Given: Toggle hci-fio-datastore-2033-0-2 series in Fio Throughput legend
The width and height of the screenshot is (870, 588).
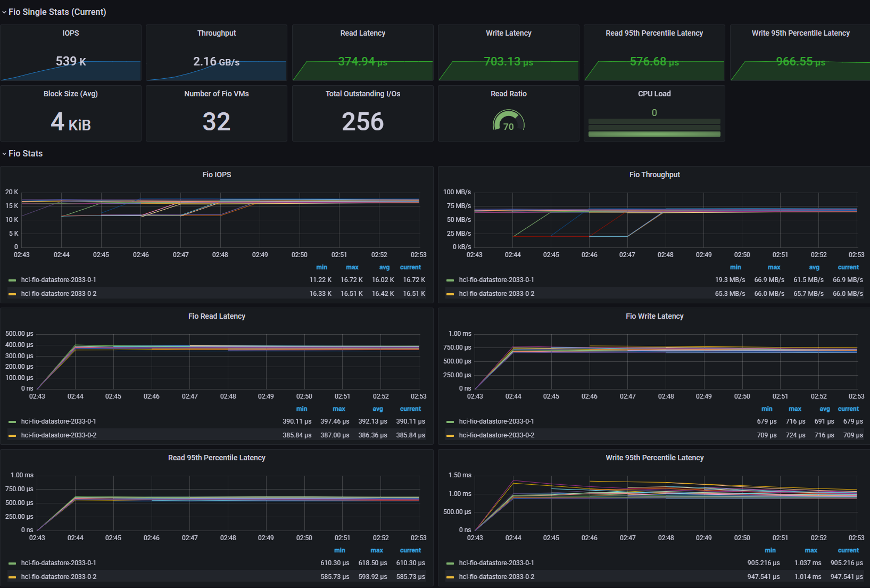Looking at the screenshot, I should coord(496,294).
